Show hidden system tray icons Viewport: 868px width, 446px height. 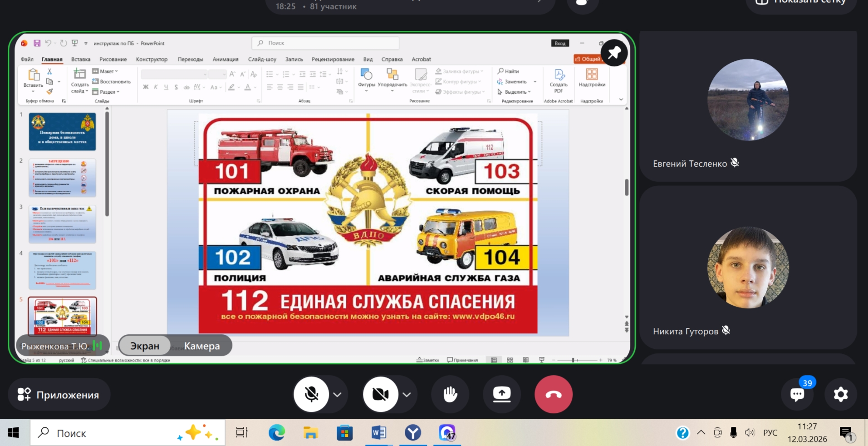[701, 432]
